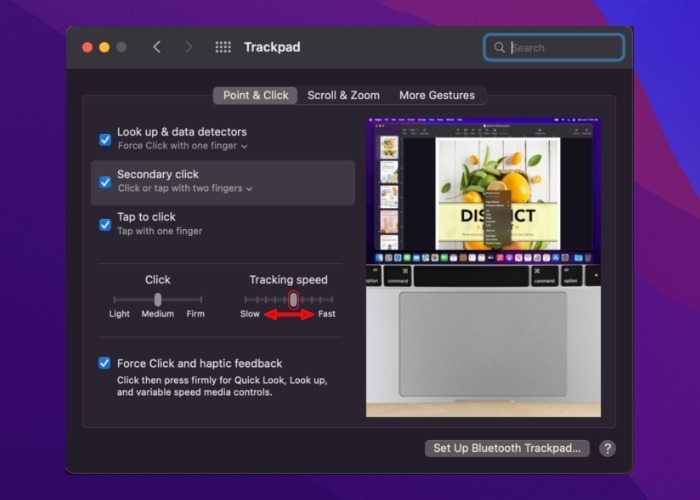Click the magnifying glass search icon
Screen dimensions: 700x500
coord(499,47)
